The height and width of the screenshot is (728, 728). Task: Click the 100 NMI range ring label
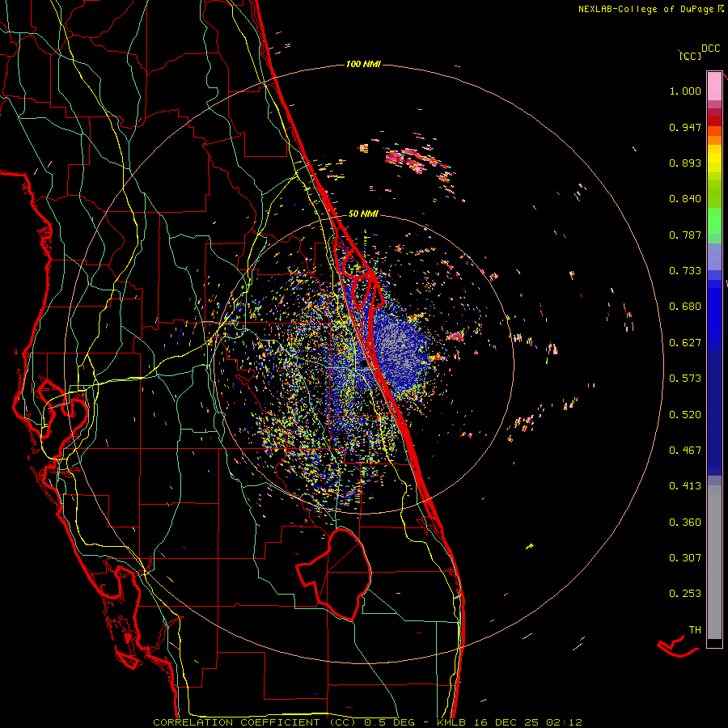coord(363,64)
